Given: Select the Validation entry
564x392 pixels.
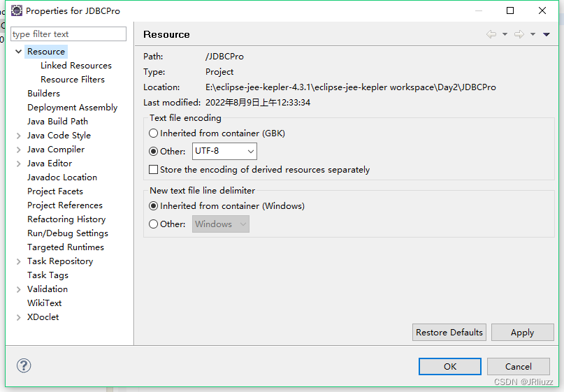Looking at the screenshot, I should [x=48, y=289].
